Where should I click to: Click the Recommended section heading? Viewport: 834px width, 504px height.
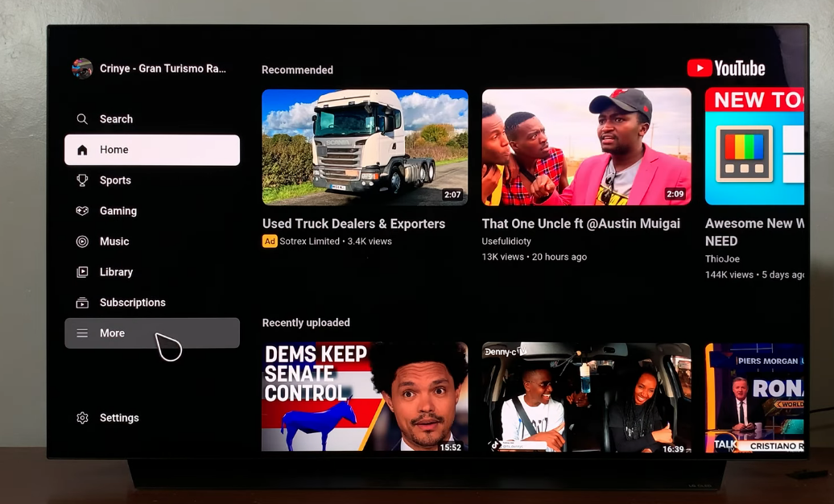[297, 70]
